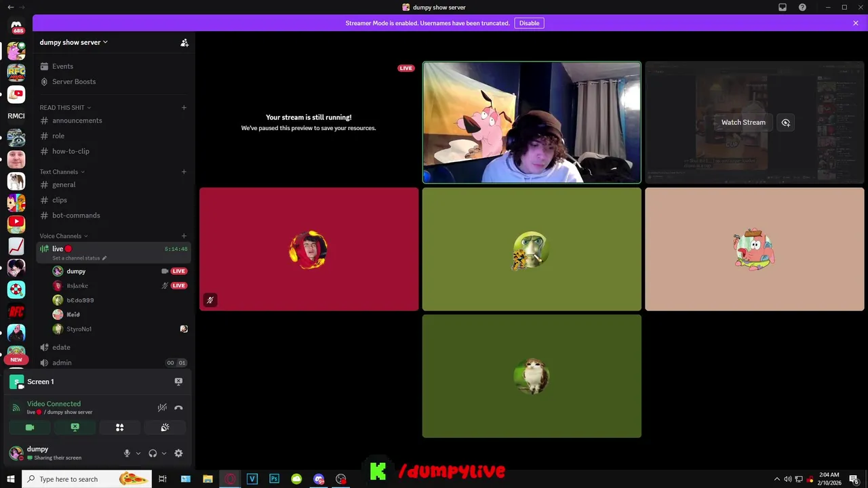Select the Patrick avatar participant tile
Screen dimensions: 868x488
pyautogui.click(x=755, y=249)
